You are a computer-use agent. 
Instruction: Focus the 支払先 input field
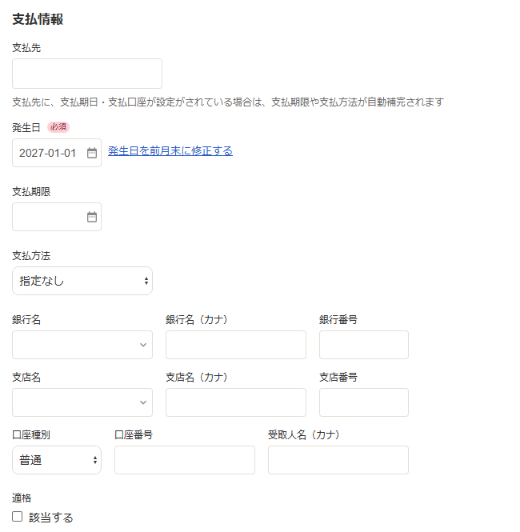point(87,73)
